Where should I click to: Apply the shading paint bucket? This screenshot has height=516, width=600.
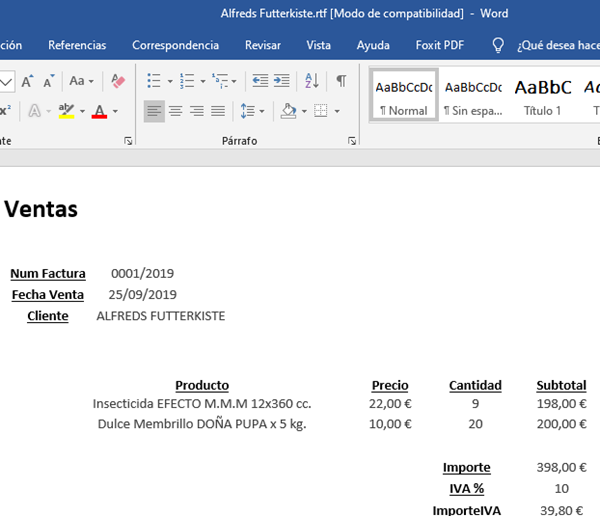pyautogui.click(x=289, y=111)
